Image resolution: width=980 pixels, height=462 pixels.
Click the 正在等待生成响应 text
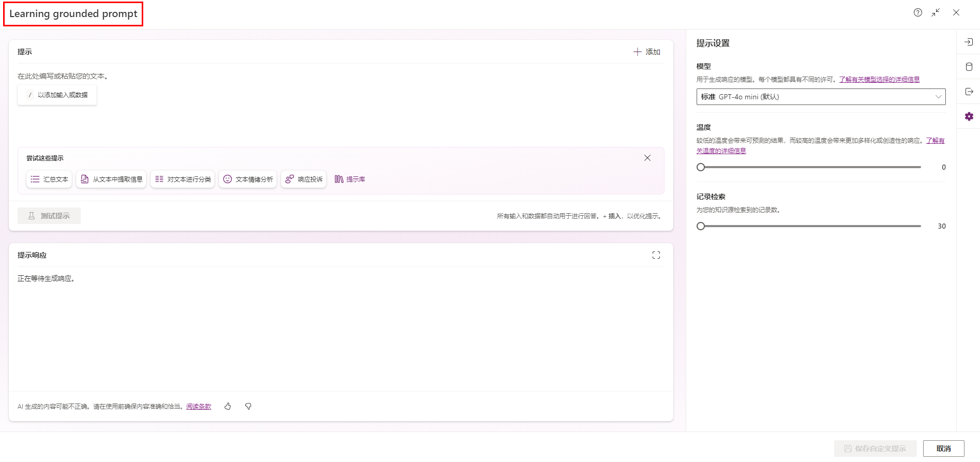46,278
